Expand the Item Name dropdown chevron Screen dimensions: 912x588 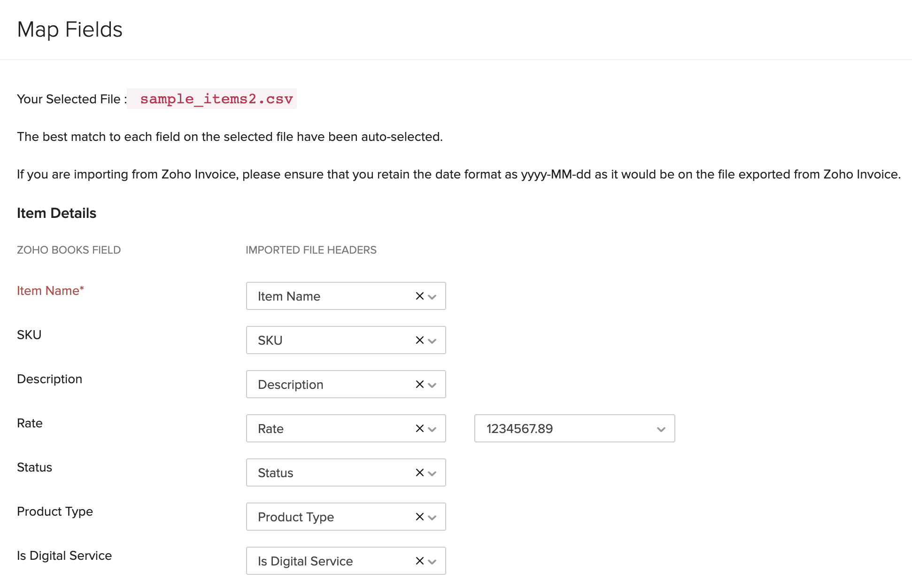(433, 297)
